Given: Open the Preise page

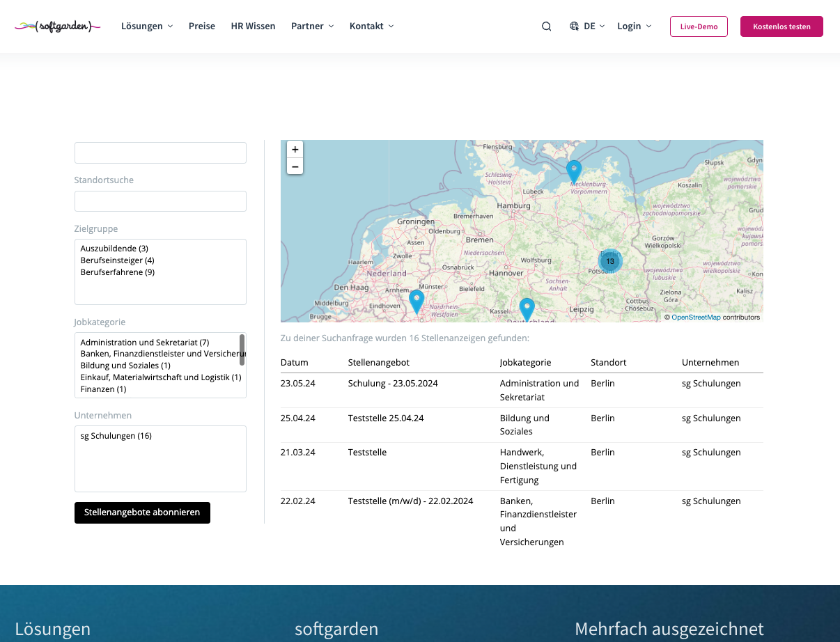Looking at the screenshot, I should tap(202, 26).
